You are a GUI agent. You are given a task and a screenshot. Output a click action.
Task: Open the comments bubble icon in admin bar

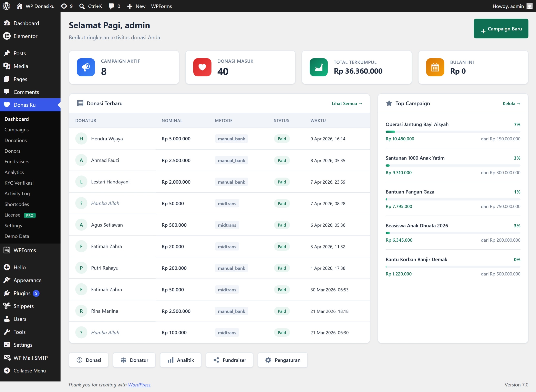coord(111,6)
